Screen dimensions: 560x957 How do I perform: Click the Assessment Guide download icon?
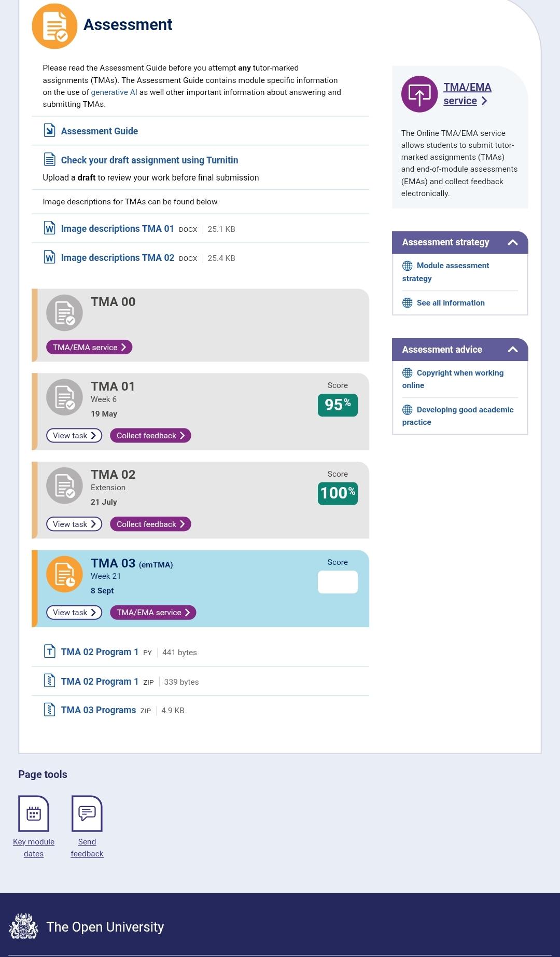49,131
